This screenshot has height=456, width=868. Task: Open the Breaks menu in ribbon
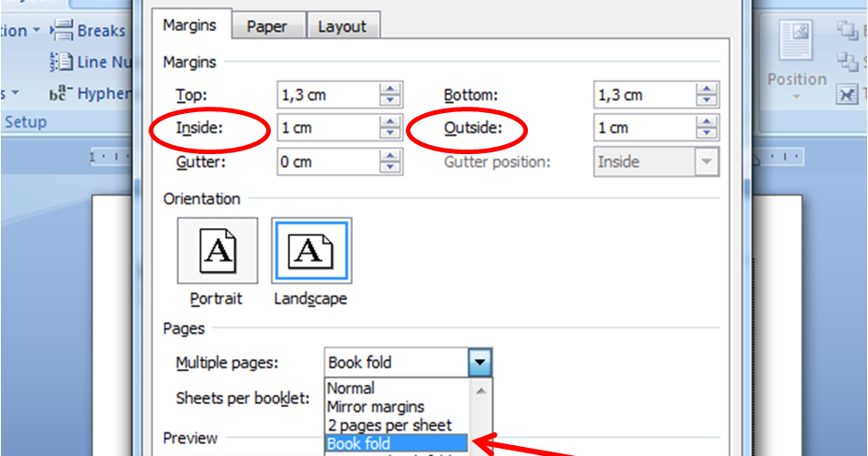tap(88, 30)
